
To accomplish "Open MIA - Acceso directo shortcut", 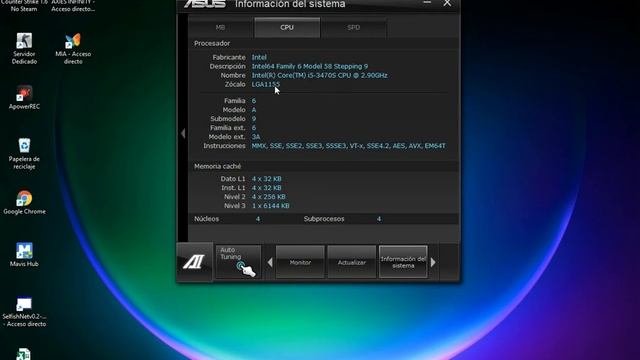I will pos(73,49).
